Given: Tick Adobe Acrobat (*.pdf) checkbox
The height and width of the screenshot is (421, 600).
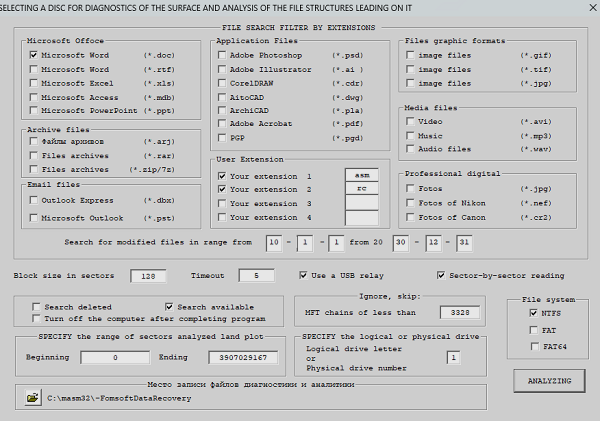Looking at the screenshot, I should click(x=222, y=124).
